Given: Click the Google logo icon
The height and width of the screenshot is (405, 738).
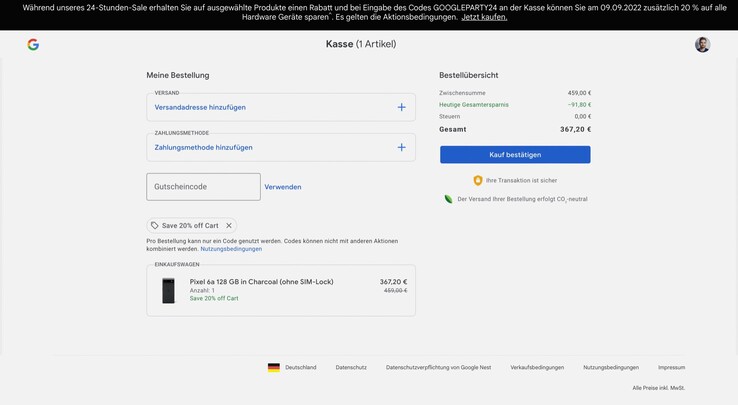Looking at the screenshot, I should click(33, 45).
